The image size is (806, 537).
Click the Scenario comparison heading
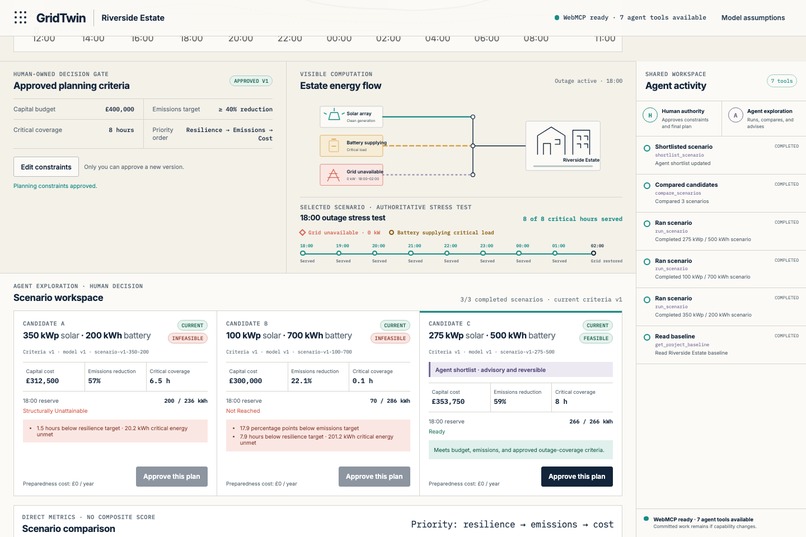click(68, 529)
